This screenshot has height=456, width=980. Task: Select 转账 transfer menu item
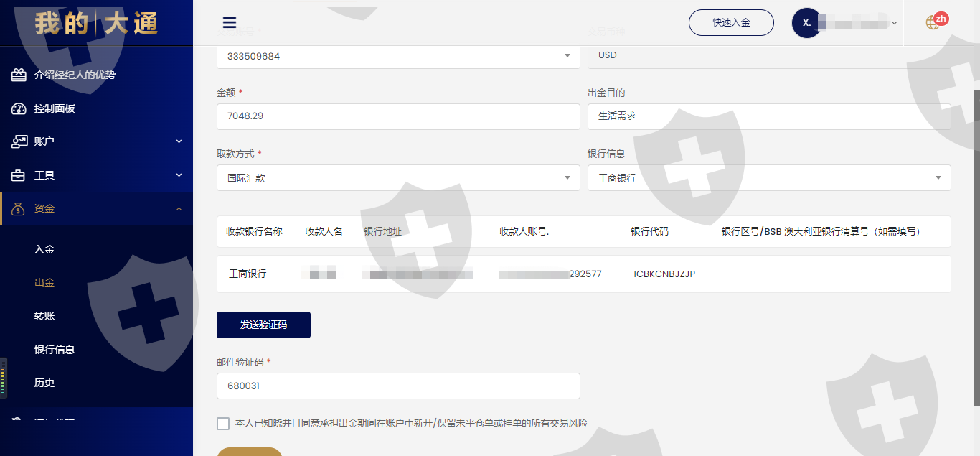[x=44, y=316]
